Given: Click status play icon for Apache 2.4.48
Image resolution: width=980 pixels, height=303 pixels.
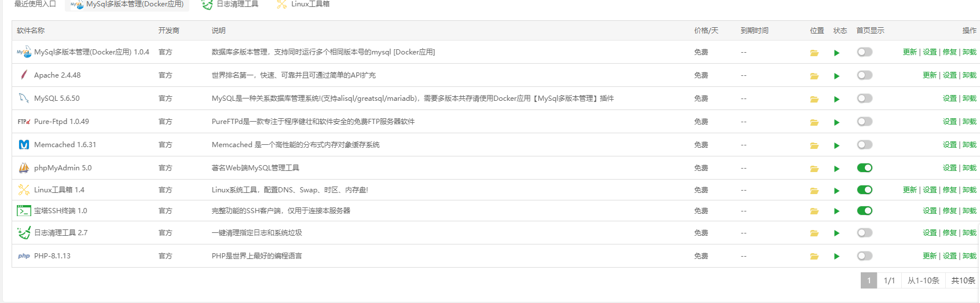Looking at the screenshot, I should click(836, 76).
